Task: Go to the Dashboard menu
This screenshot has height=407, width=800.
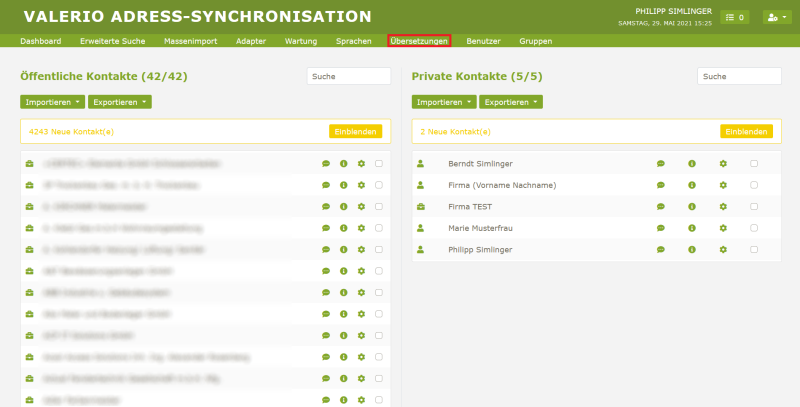Action: pos(41,41)
